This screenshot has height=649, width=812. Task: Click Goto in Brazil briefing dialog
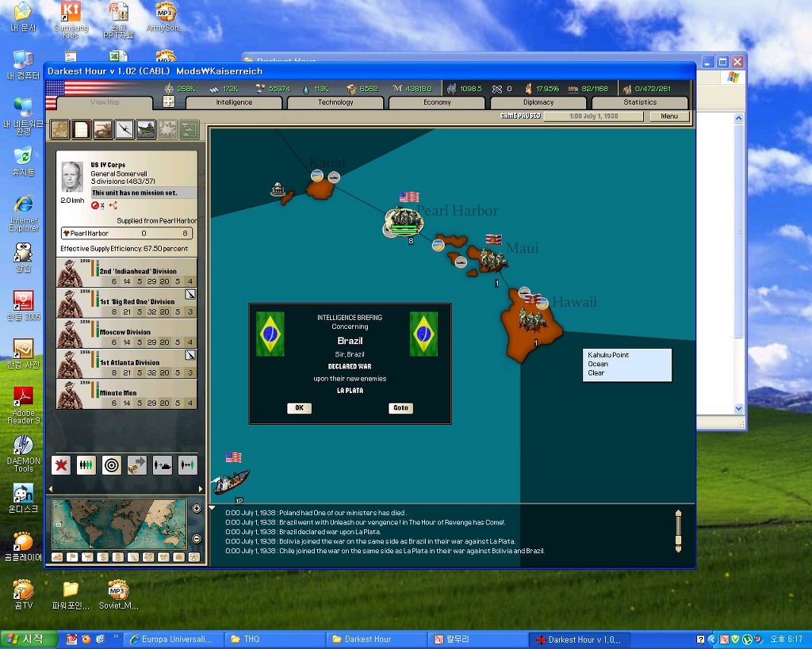pyautogui.click(x=400, y=408)
